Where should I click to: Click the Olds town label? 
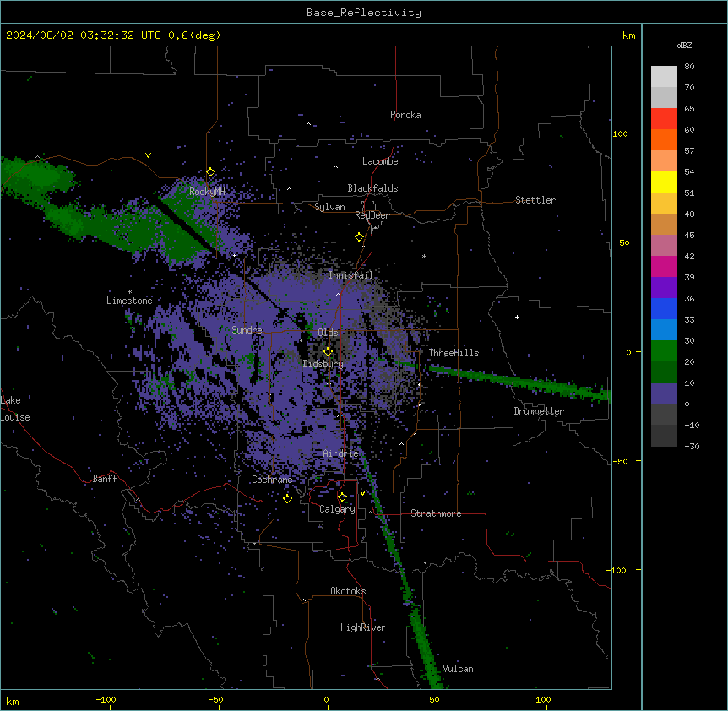pyautogui.click(x=328, y=333)
